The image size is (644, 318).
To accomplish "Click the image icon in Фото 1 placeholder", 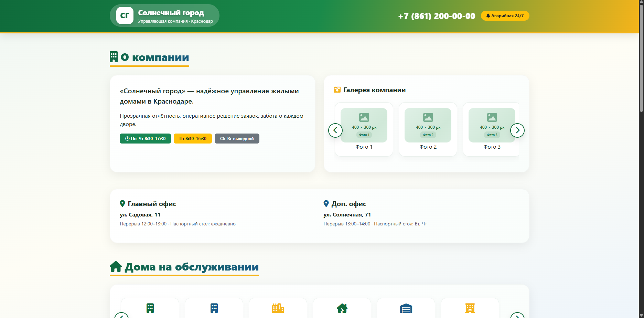I will [x=364, y=117].
